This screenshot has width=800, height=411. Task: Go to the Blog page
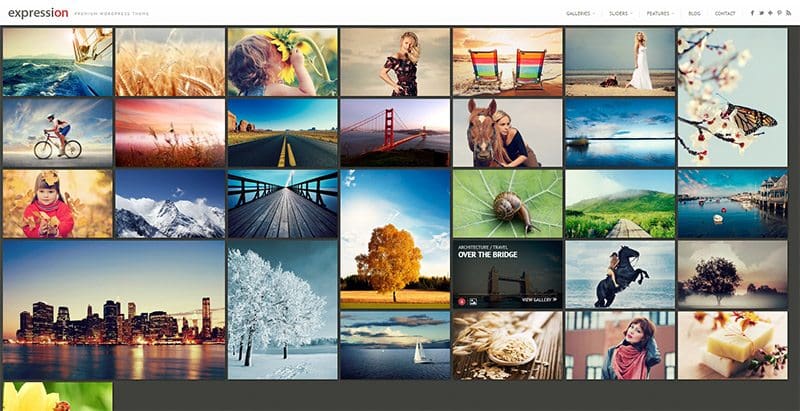[694, 14]
